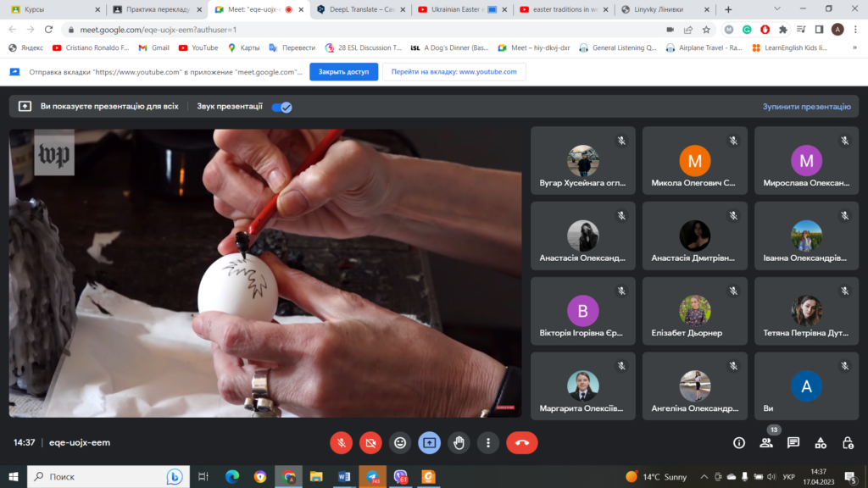868x488 pixels.
Task: Open the emoji reactions button
Action: 400,442
